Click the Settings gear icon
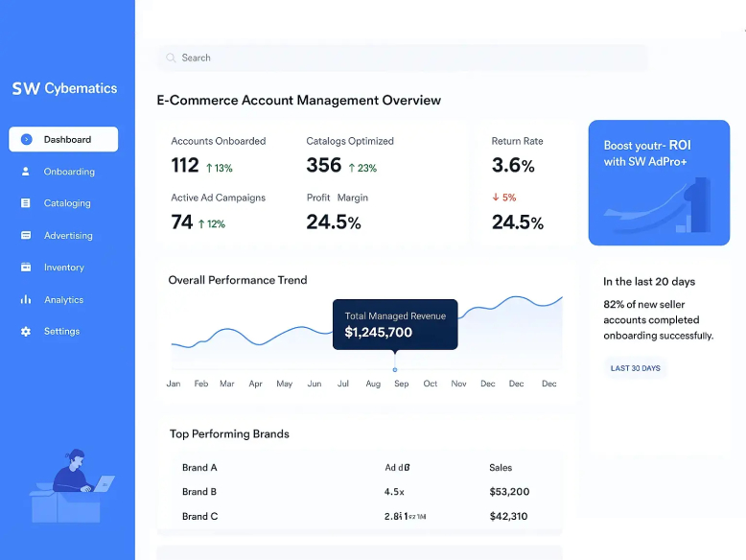 26,332
